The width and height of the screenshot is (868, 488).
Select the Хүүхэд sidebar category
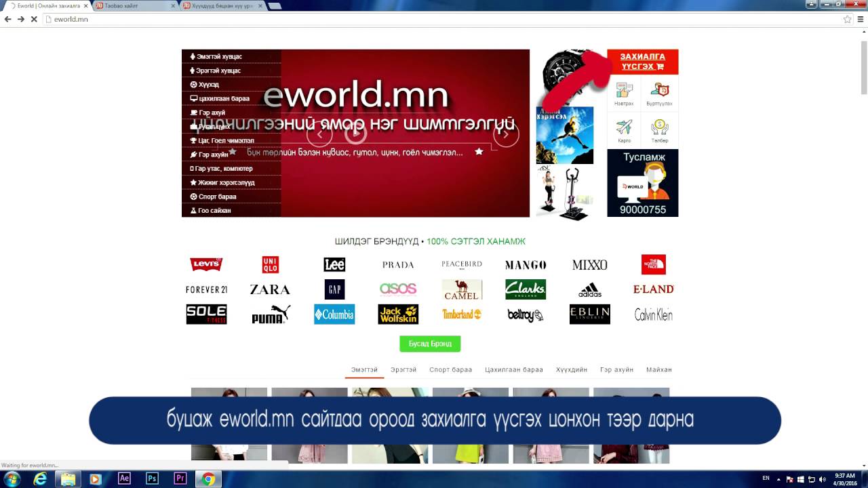[231, 85]
